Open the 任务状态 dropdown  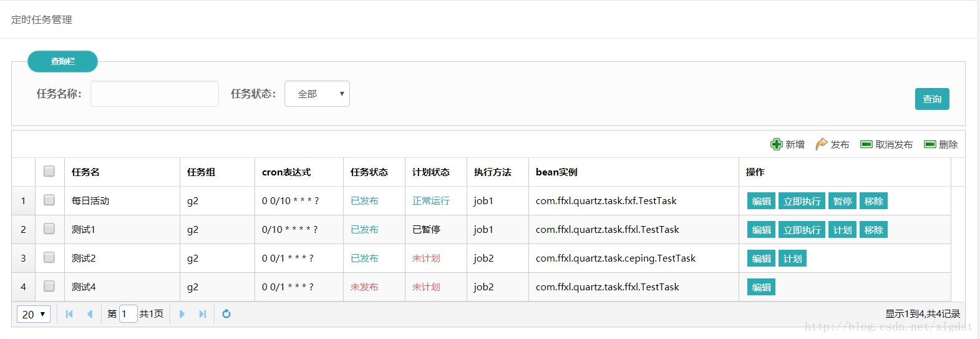click(317, 94)
